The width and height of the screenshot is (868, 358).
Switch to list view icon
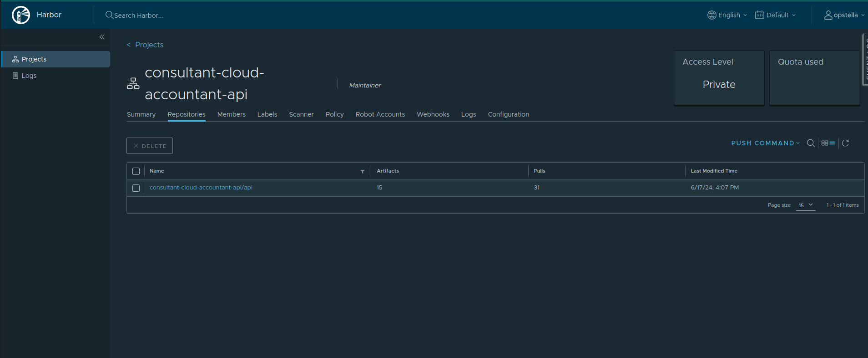click(832, 143)
